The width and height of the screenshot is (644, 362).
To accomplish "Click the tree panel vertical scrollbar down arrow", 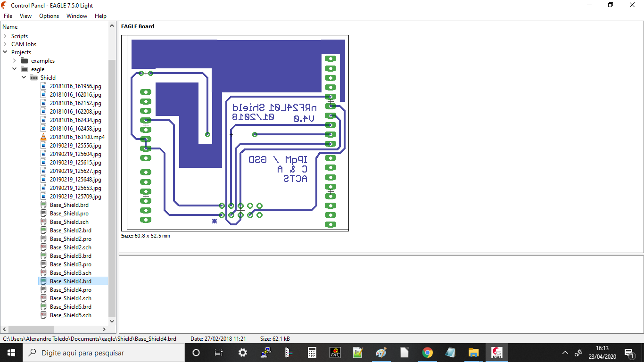I will pos(112,321).
